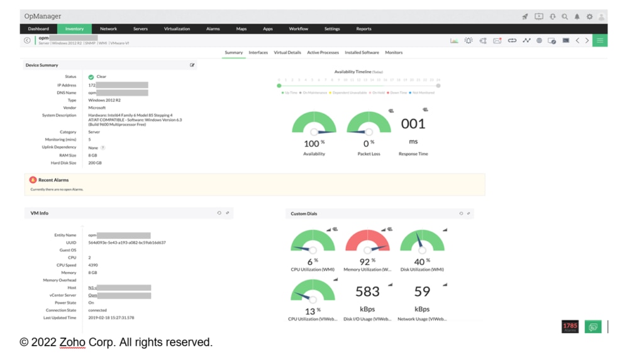Open the Virtualization menu
The height and width of the screenshot is (362, 644).
[x=177, y=29]
